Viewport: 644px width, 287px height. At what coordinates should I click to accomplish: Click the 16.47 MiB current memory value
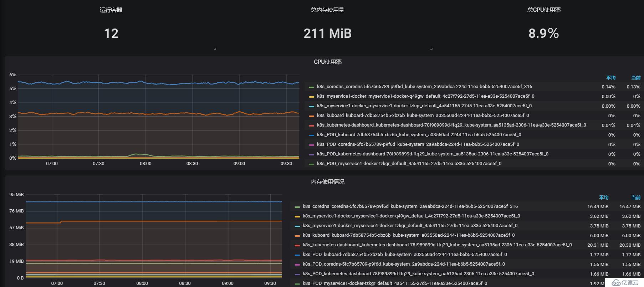tap(630, 207)
